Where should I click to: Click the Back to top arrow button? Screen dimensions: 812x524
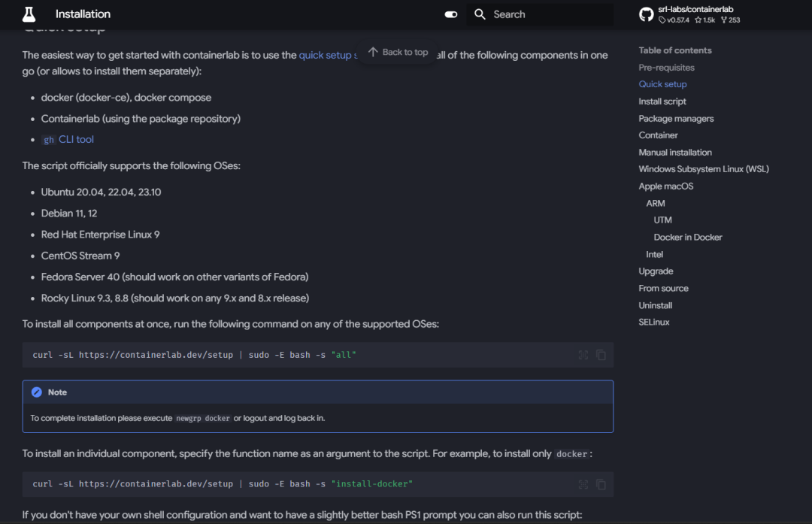click(x=398, y=53)
